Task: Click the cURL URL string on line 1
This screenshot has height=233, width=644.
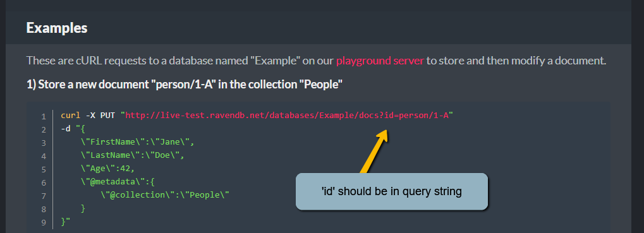Action: (x=287, y=116)
